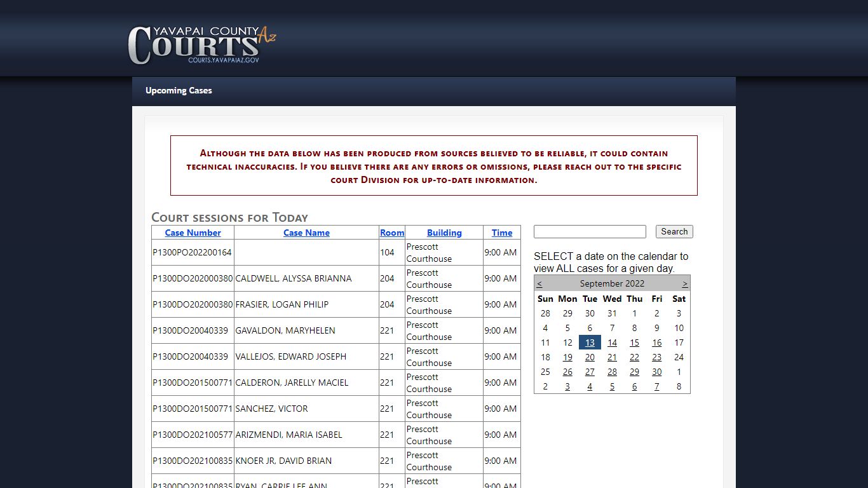Select September 28 on the calendar

pyautogui.click(x=612, y=372)
